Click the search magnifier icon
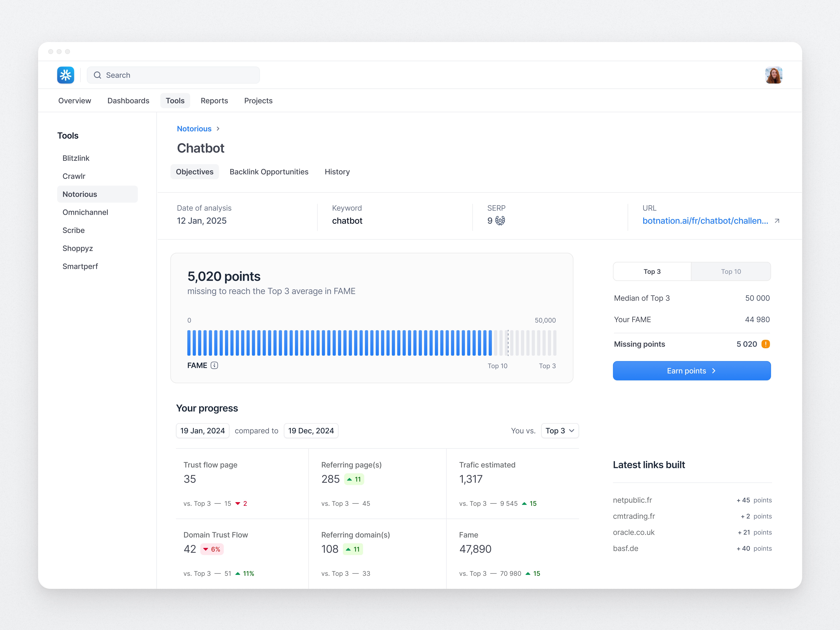 (98, 75)
